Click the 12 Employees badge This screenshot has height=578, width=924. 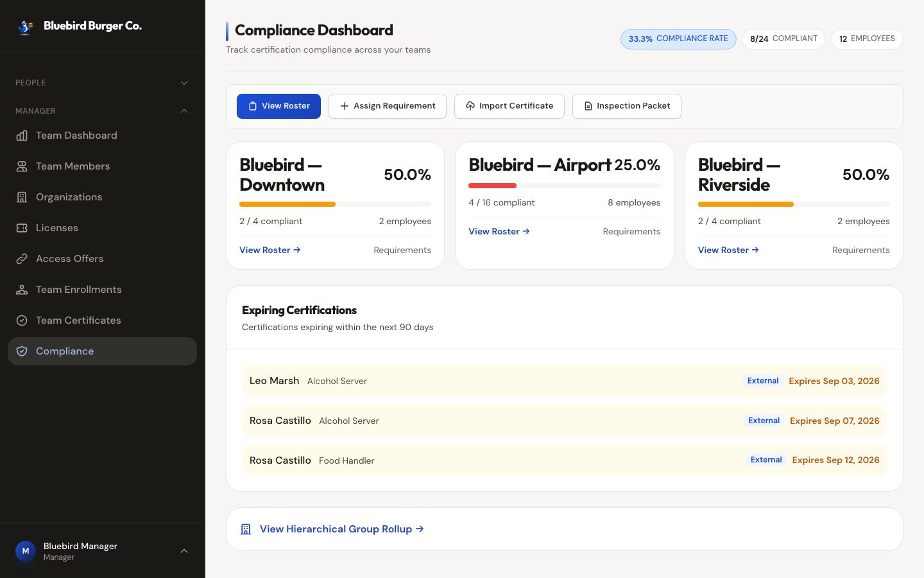(867, 39)
